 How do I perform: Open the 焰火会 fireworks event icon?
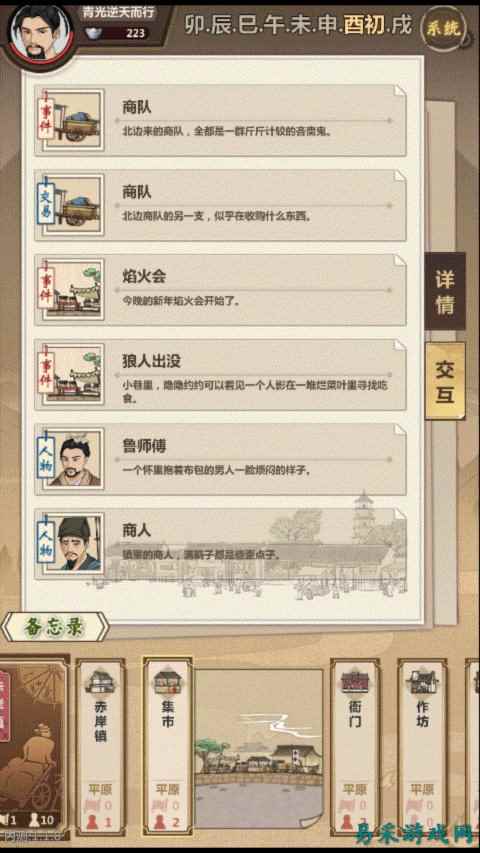pos(71,290)
